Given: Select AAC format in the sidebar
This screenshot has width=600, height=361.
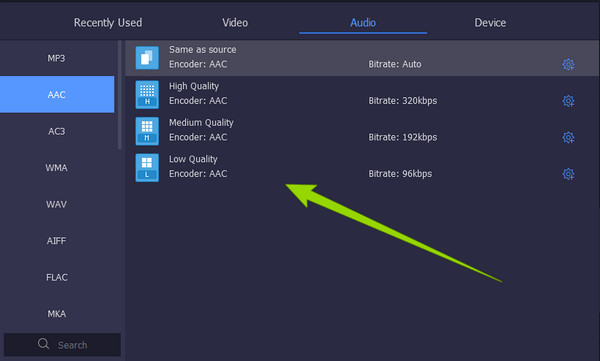Looking at the screenshot, I should [x=57, y=94].
